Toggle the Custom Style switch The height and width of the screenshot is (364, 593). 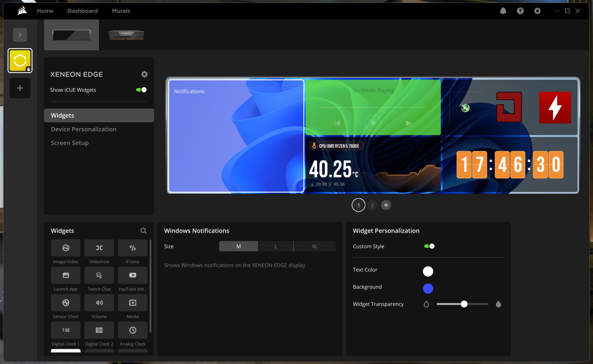pos(429,246)
